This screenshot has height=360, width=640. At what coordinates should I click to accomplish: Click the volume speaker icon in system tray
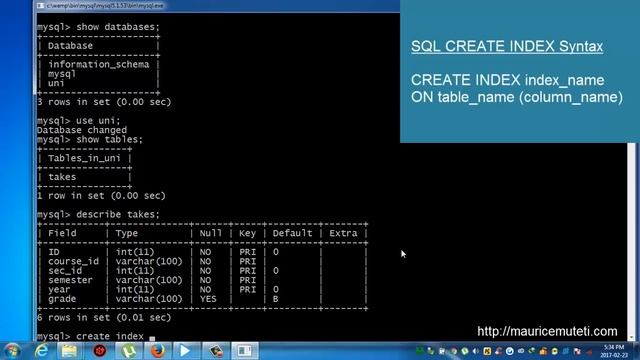[x=476, y=351]
